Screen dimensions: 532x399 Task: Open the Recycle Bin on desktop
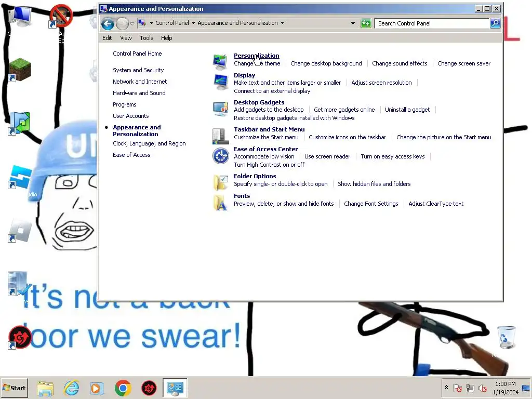(x=506, y=337)
